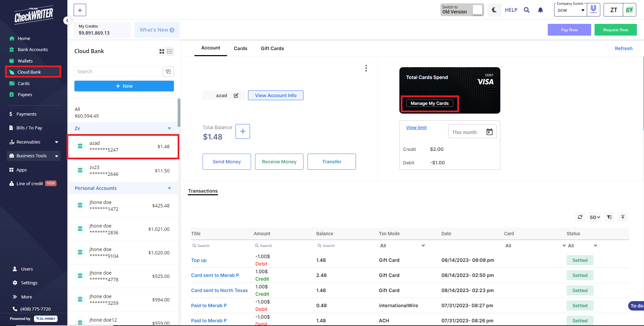
Task: Click the green OCW logo icon
Action: click(x=630, y=10)
